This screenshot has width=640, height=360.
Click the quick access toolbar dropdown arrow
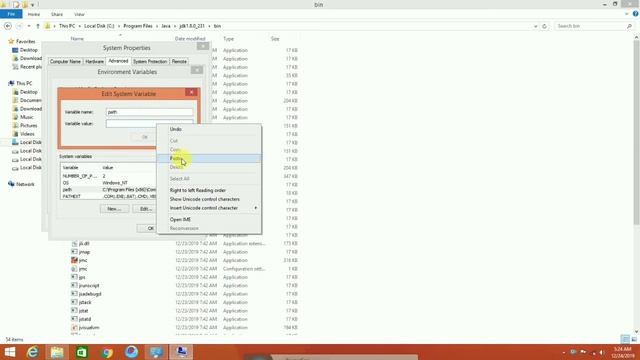tap(32, 5)
